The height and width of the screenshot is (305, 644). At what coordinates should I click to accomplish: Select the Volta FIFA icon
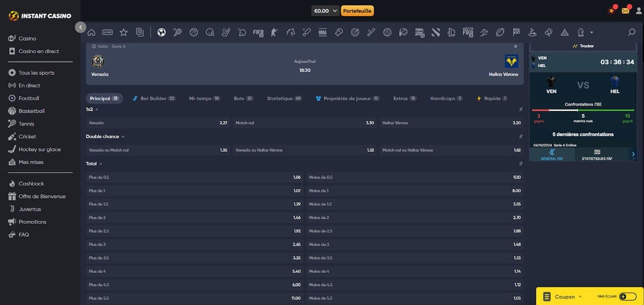(468, 32)
